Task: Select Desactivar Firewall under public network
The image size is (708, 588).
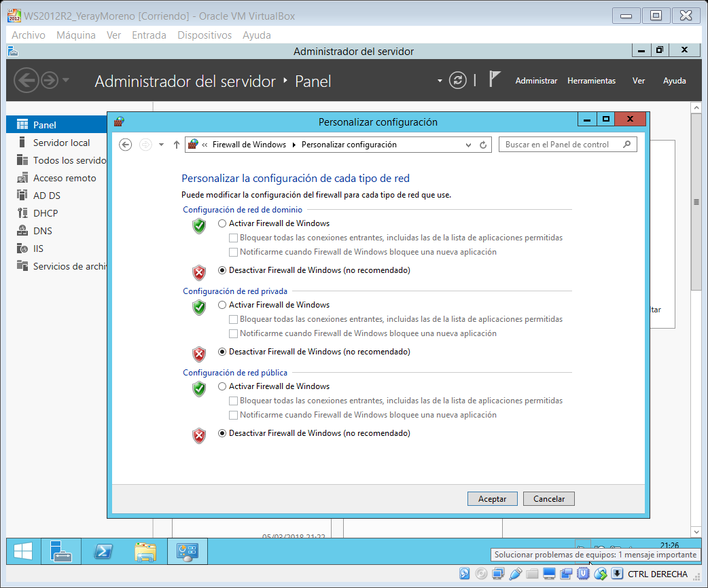Action: 222,433
